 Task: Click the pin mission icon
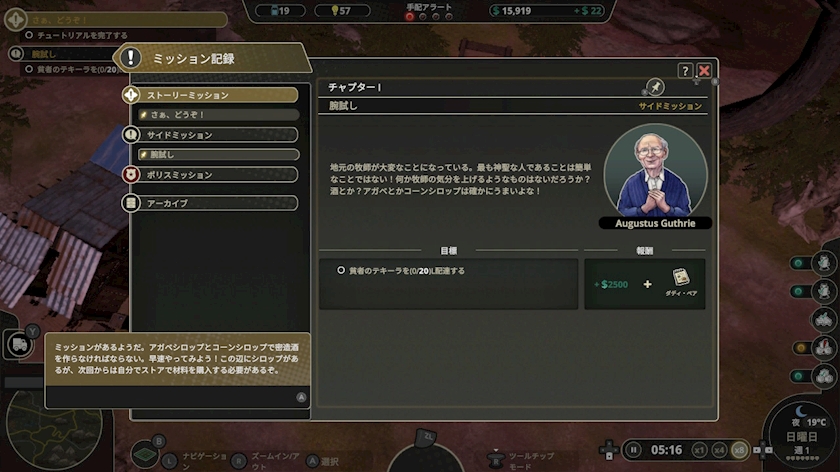655,87
